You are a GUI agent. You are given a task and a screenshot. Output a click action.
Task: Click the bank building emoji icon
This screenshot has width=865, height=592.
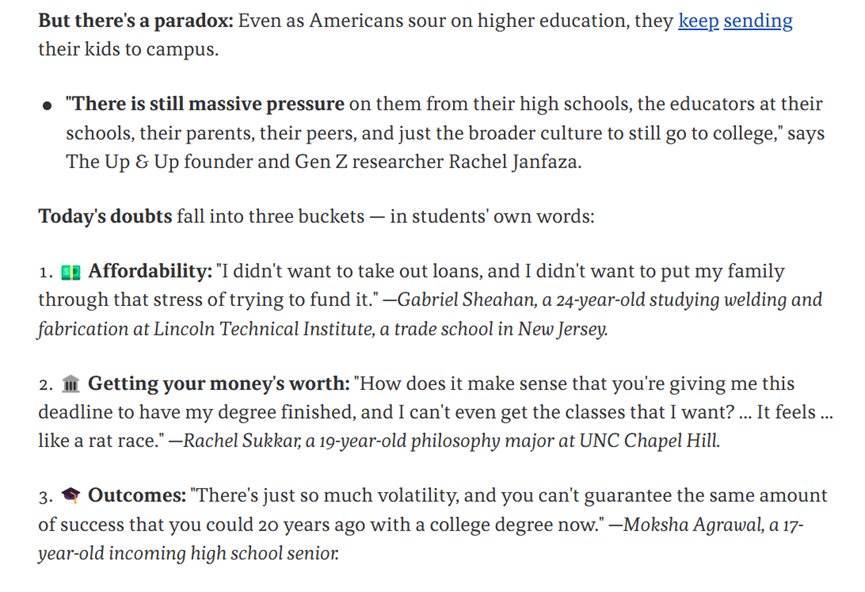(71, 383)
